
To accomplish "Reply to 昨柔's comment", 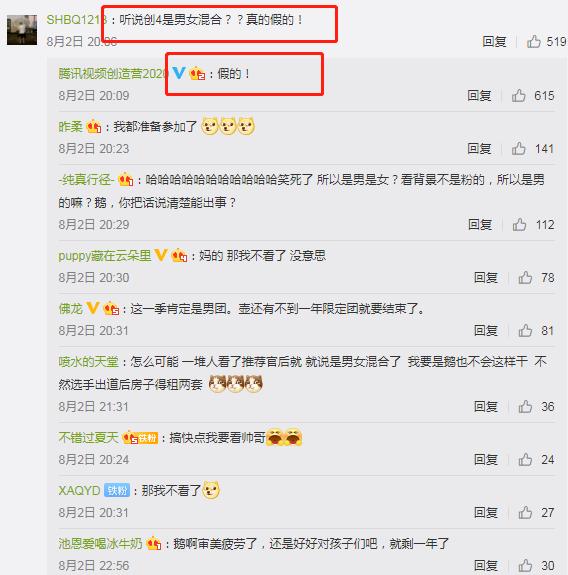I will [x=479, y=149].
